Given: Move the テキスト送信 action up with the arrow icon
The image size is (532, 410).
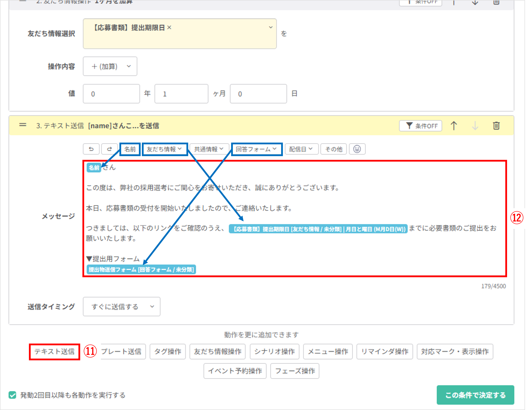Looking at the screenshot, I should click(x=454, y=126).
